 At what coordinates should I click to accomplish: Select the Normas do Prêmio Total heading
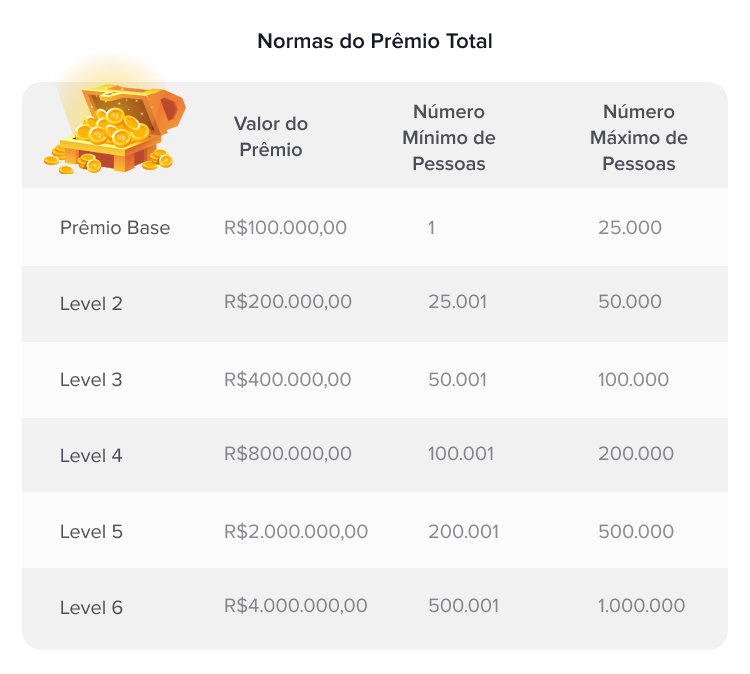(x=375, y=41)
